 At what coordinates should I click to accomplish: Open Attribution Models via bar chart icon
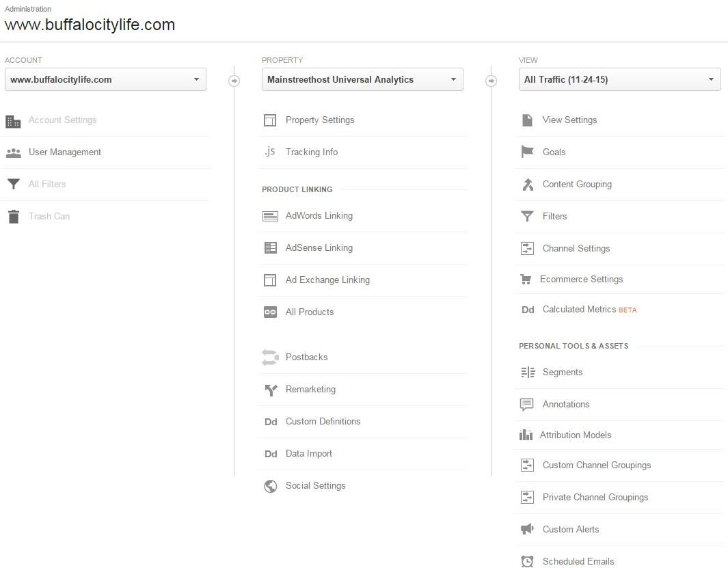point(526,435)
